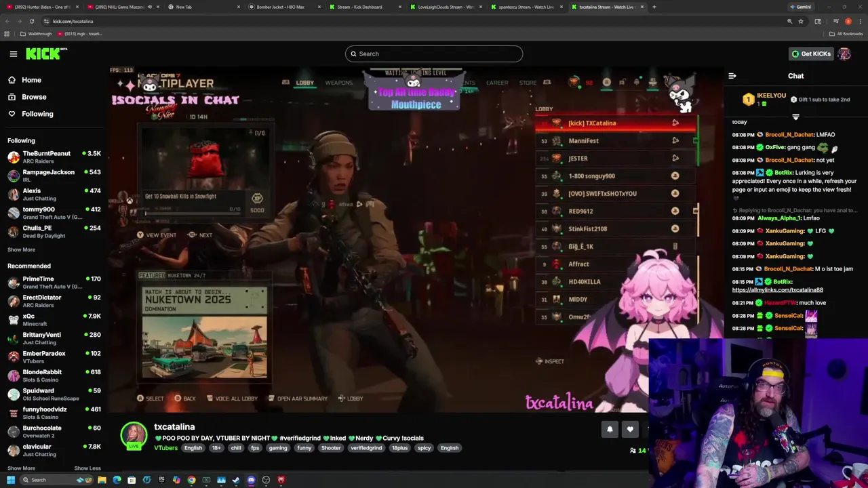Click the Get KICKs button
The image size is (868, 488).
(810, 54)
